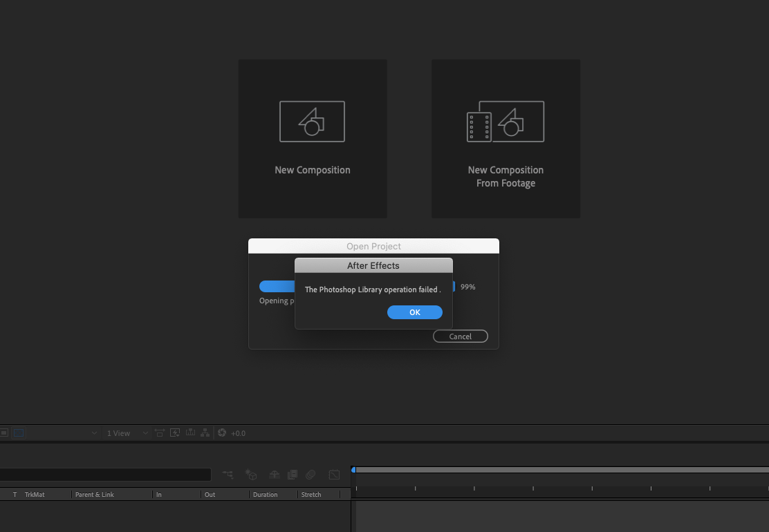This screenshot has width=769, height=532.
Task: Click the 99% progress label
Action: (x=468, y=287)
